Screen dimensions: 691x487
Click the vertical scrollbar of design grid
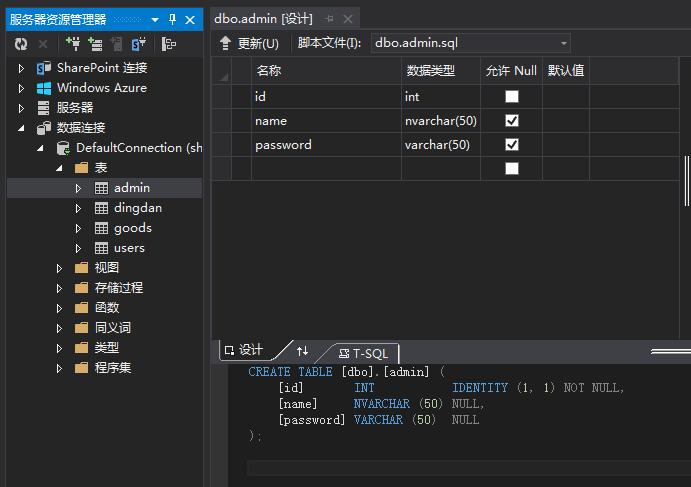point(686,181)
